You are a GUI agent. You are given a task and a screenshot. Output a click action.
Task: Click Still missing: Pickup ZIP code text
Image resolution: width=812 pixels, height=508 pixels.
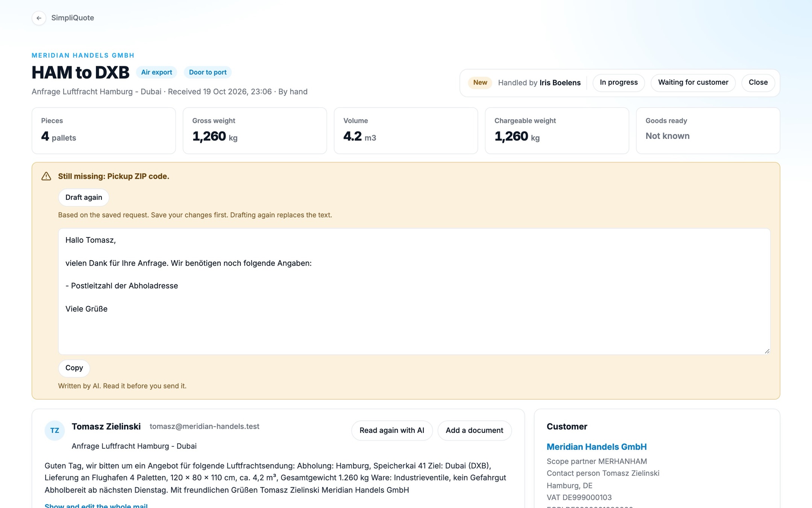[x=114, y=176]
